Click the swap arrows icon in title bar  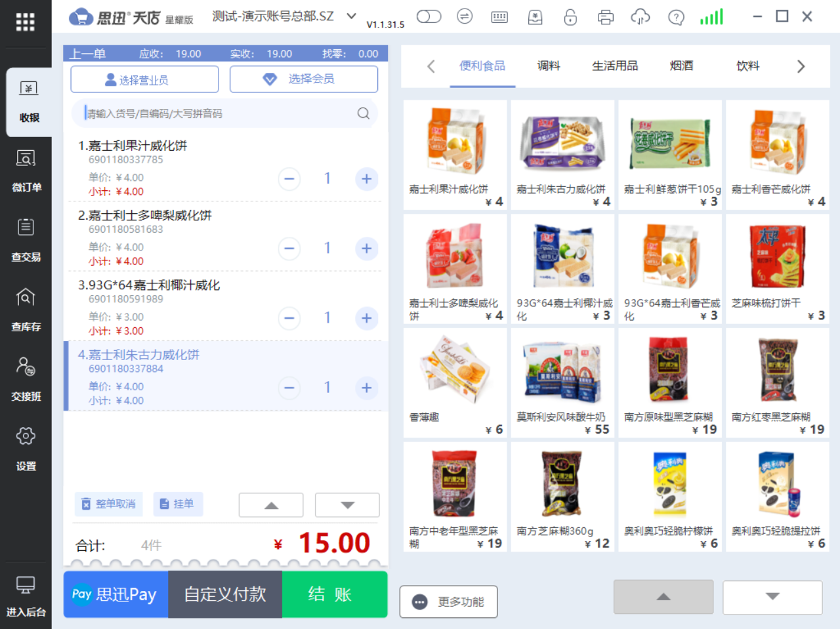coord(465,16)
